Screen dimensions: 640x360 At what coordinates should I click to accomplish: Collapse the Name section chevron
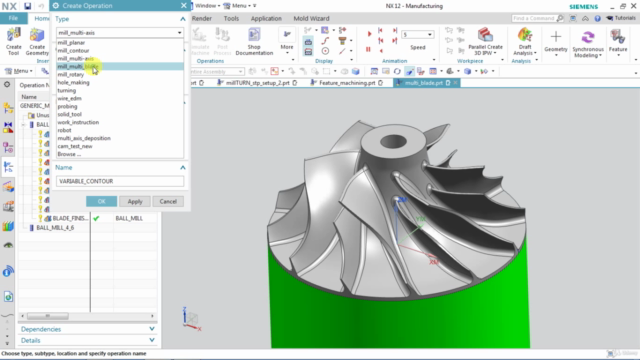pyautogui.click(x=182, y=168)
